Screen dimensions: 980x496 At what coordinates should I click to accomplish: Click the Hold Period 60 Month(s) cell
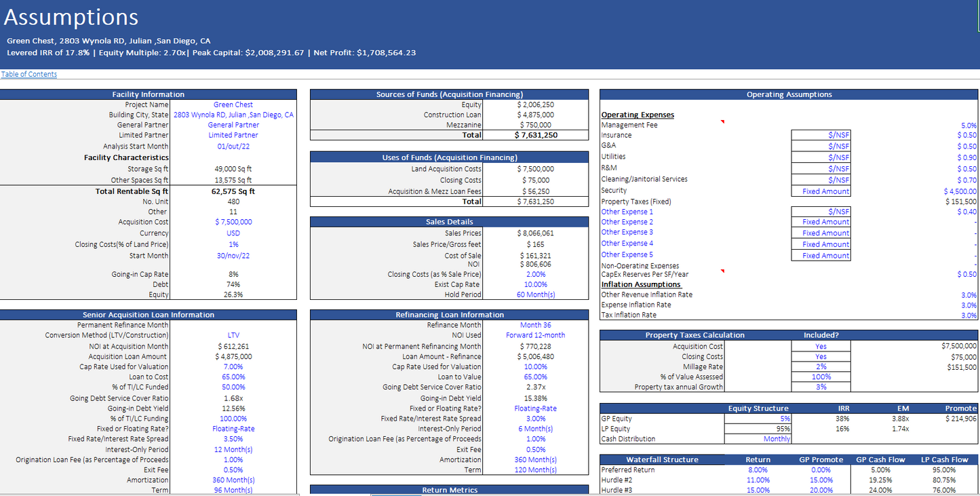[535, 294]
